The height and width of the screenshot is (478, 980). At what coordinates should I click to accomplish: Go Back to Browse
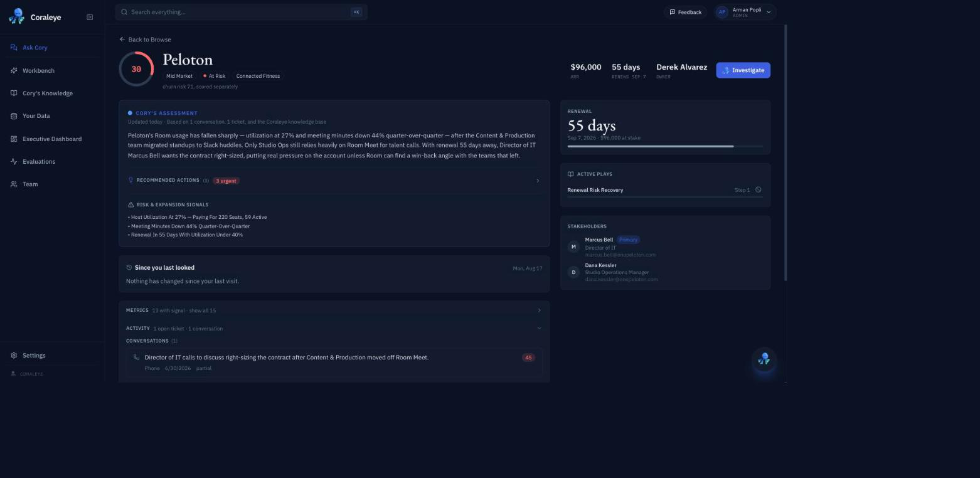[x=146, y=40]
